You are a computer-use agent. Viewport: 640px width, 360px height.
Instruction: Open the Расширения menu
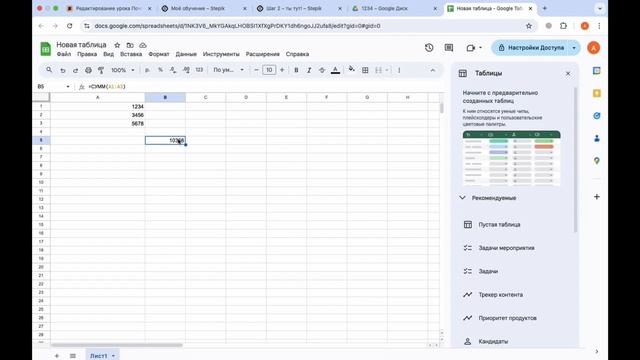(262, 54)
